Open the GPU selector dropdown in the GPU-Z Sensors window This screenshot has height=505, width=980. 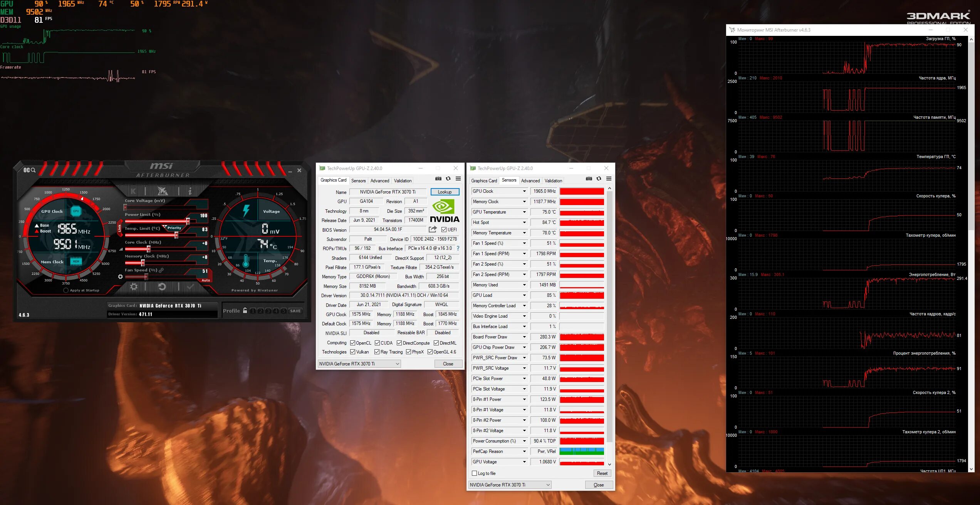(510, 485)
